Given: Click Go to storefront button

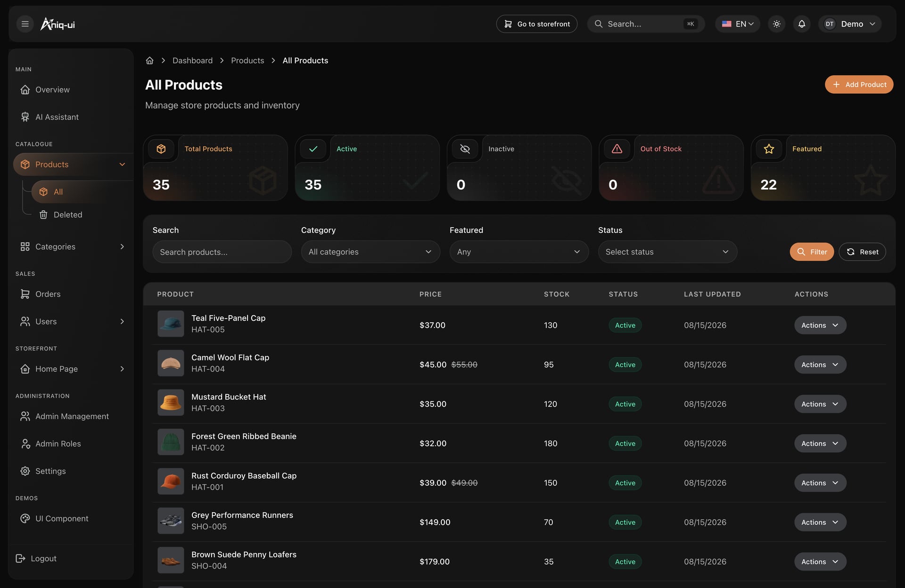Looking at the screenshot, I should click(536, 24).
